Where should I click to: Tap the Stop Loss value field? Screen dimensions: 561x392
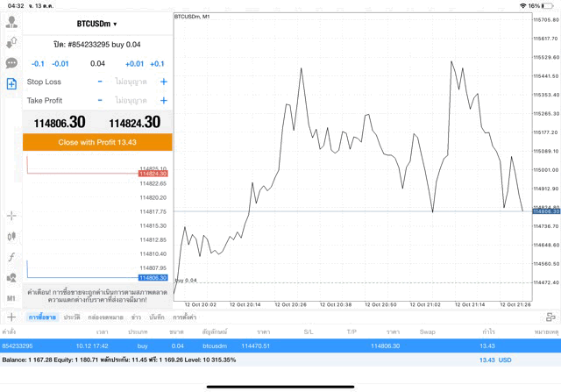coord(131,82)
